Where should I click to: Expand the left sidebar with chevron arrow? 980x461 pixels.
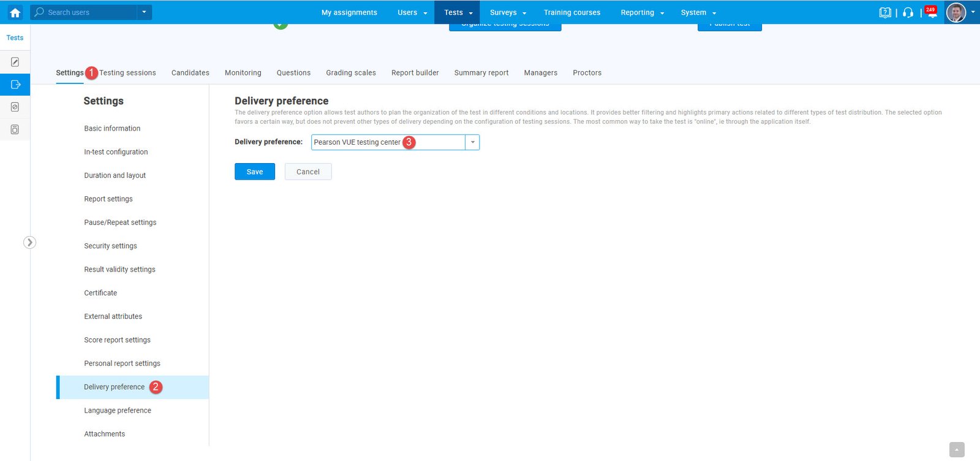29,242
